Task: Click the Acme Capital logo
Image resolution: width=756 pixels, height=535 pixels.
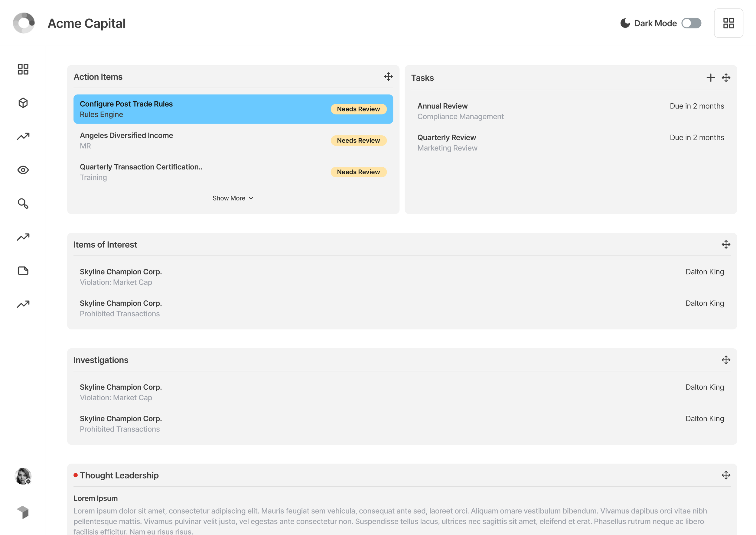Action: click(24, 23)
